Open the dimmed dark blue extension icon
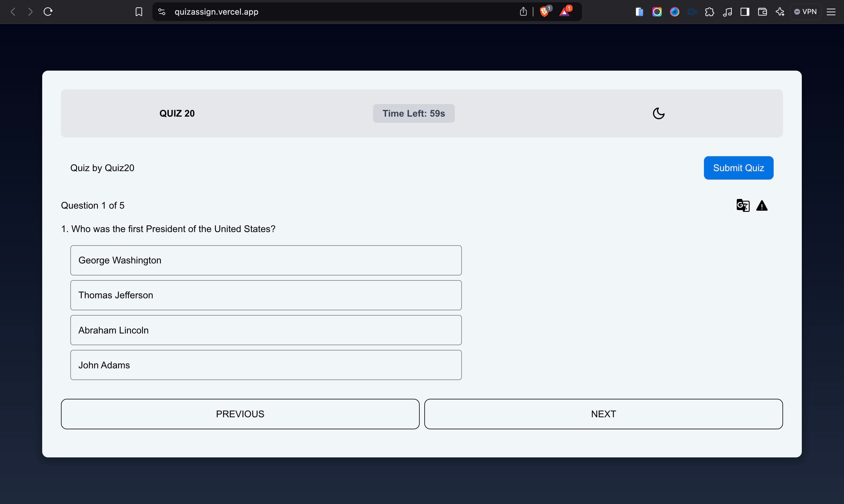 (692, 12)
